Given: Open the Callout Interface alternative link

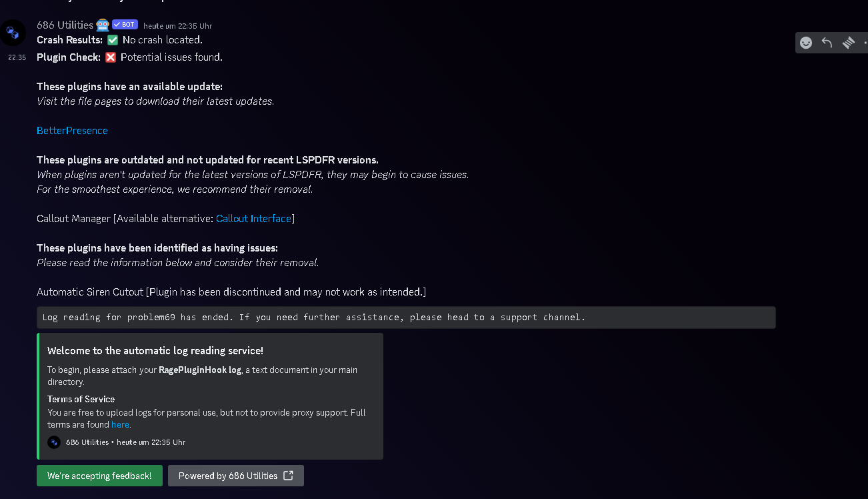Looking at the screenshot, I should 253,219.
